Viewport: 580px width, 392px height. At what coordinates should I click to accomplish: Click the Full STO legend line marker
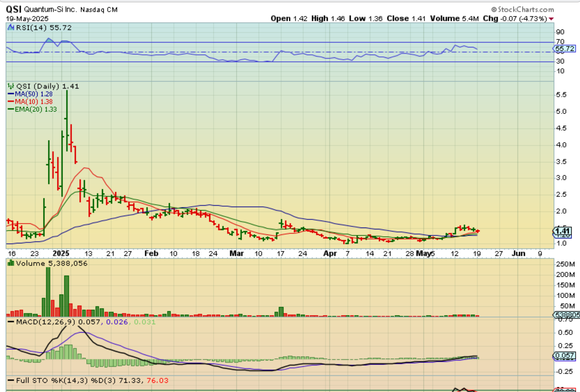[11, 380]
